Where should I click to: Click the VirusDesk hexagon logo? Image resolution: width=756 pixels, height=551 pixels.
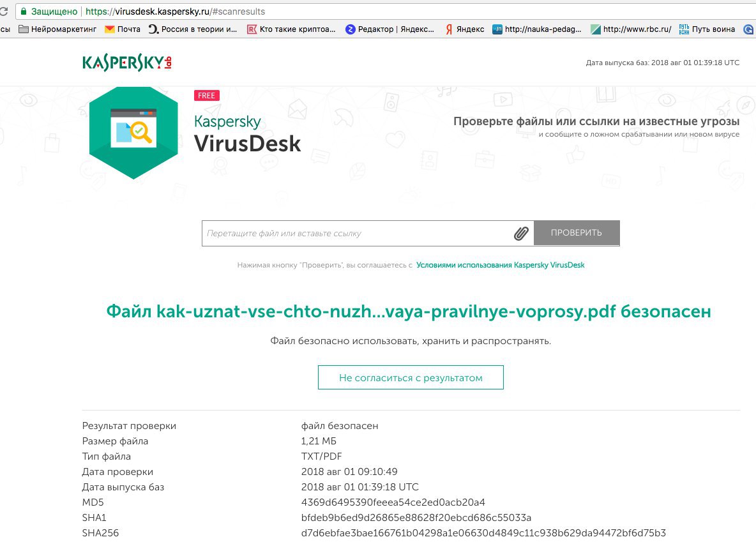point(133,133)
